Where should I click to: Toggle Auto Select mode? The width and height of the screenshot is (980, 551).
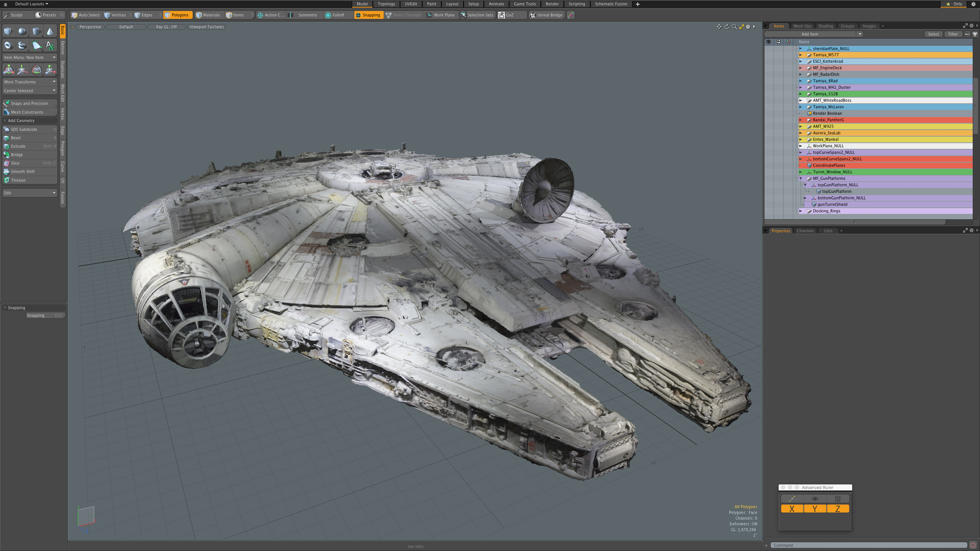[86, 15]
